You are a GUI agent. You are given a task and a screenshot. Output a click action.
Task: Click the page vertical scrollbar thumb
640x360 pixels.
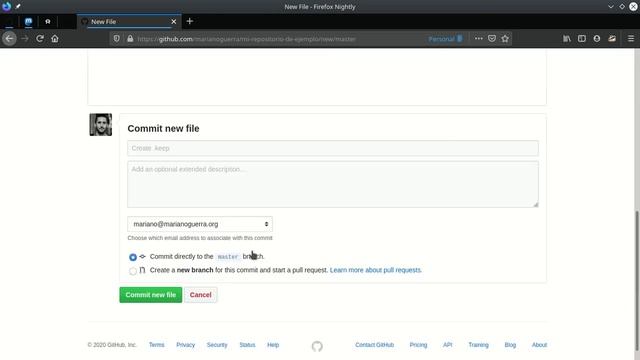637,280
